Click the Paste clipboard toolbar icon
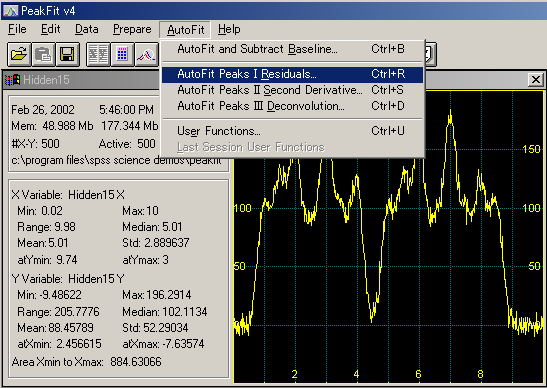This screenshot has height=388, width=547. point(43,54)
